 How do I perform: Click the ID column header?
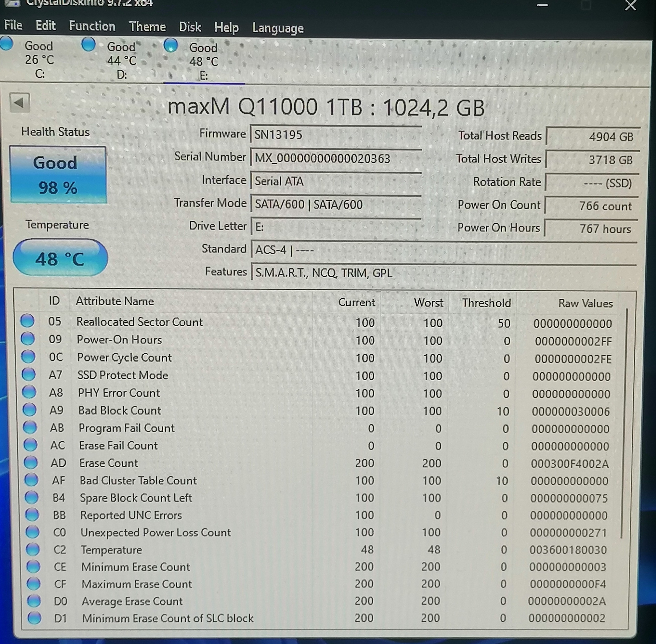click(54, 300)
